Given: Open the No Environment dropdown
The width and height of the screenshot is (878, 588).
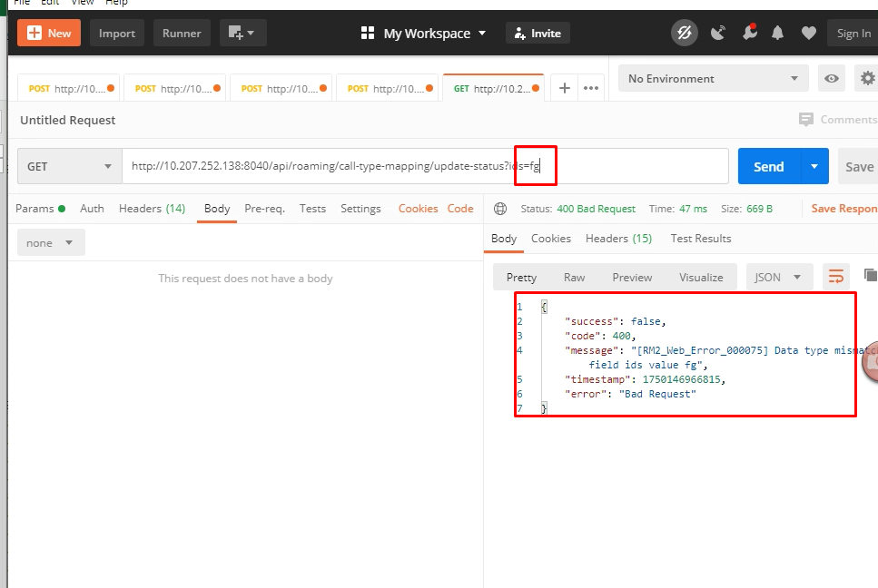Looking at the screenshot, I should click(713, 79).
